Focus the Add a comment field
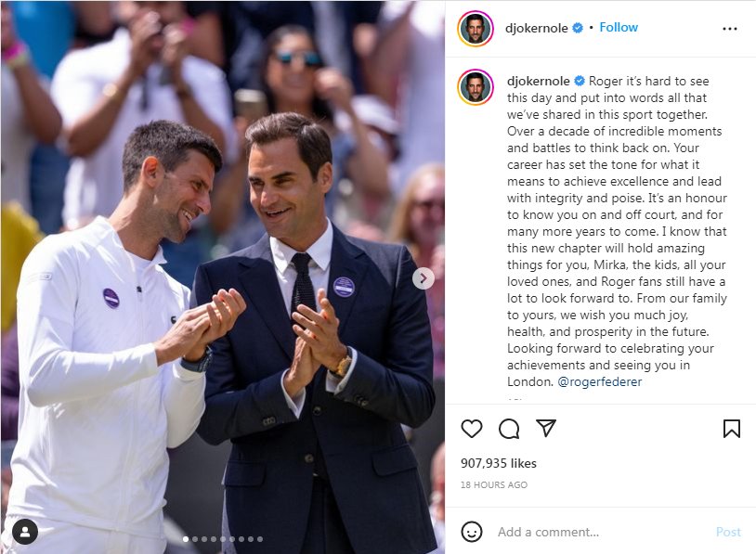Image resolution: width=756 pixels, height=554 pixels. click(x=601, y=532)
